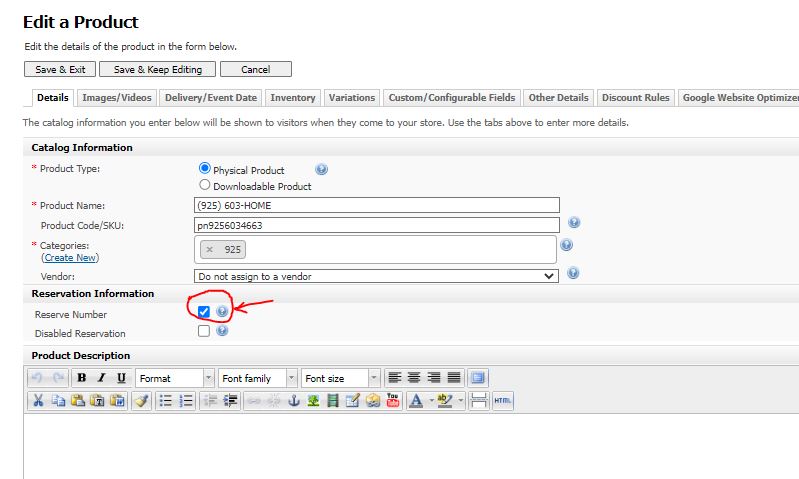Click into the Product Code/SKU field
This screenshot has width=799, height=479.
pos(377,225)
